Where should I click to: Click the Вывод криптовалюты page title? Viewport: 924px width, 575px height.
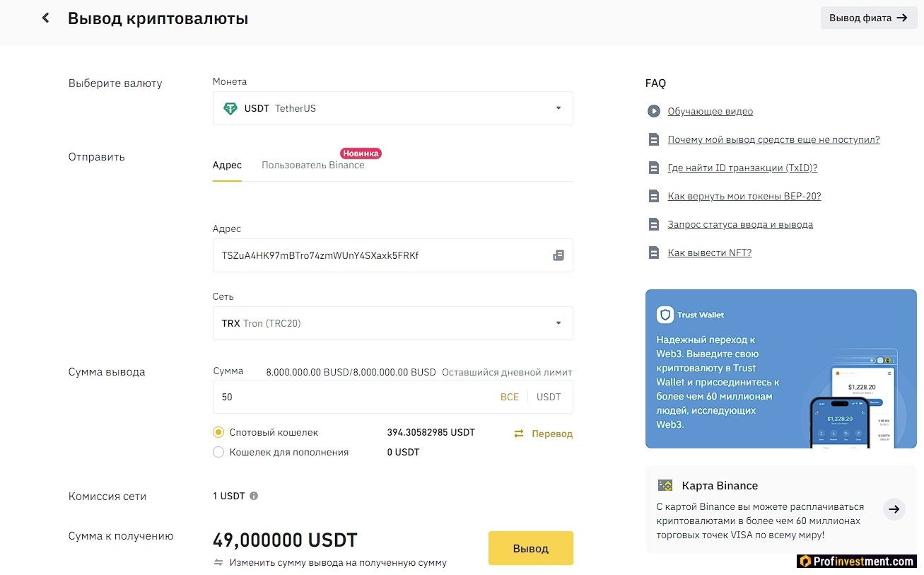pos(158,18)
